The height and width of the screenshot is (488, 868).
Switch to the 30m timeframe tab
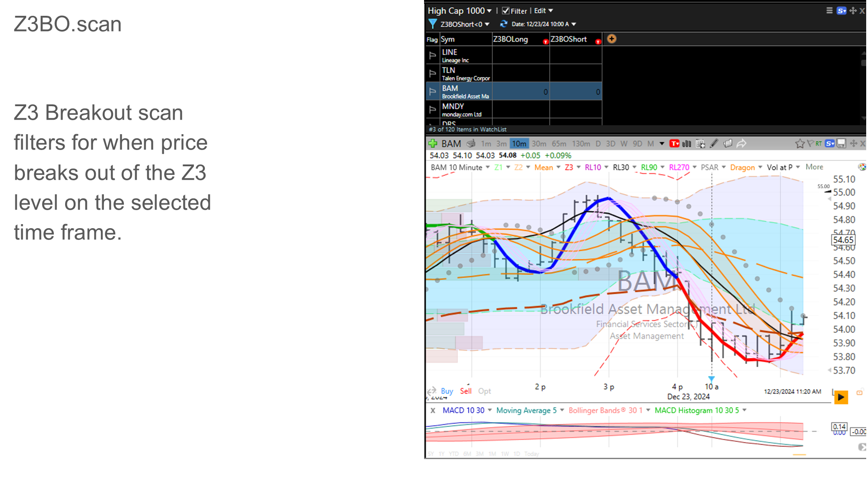point(538,144)
